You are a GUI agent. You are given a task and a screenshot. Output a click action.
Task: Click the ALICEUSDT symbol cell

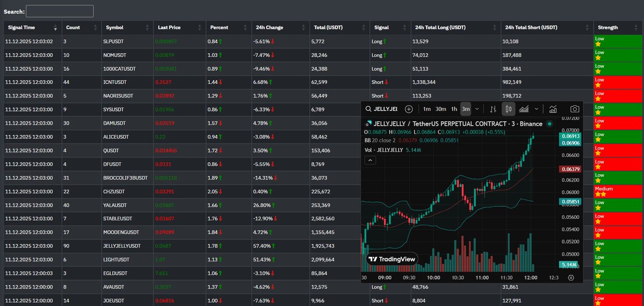(x=127, y=136)
